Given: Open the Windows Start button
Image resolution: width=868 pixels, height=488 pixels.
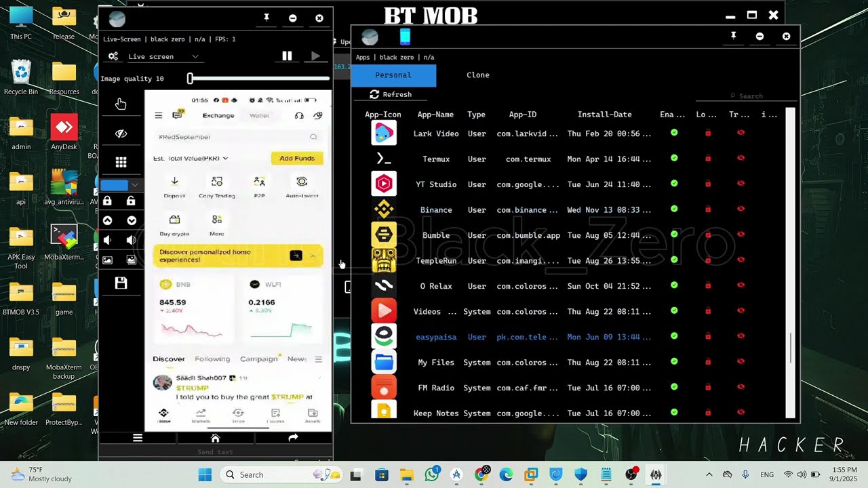Looking at the screenshot, I should 205,474.
